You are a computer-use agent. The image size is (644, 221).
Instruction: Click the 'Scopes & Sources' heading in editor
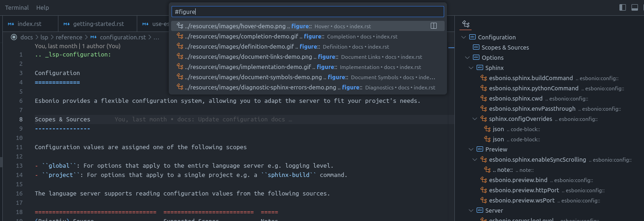pos(63,120)
